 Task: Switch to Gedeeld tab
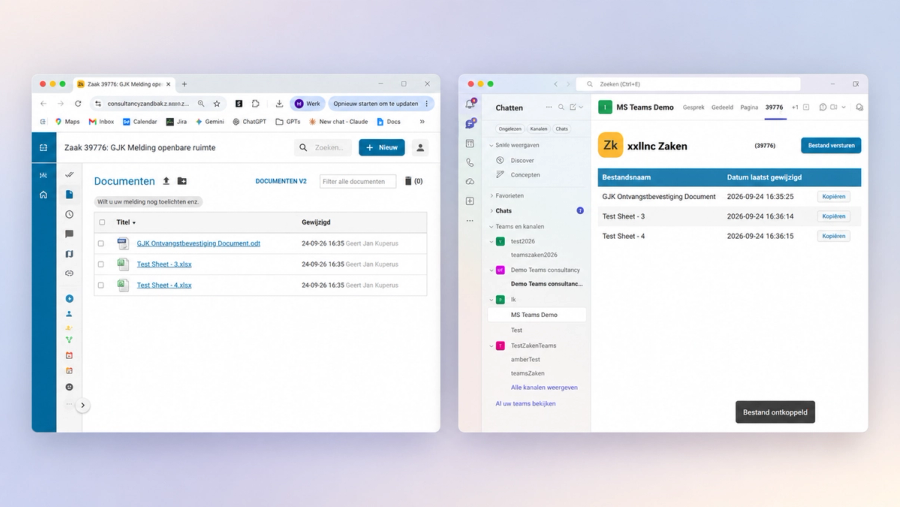[722, 107]
